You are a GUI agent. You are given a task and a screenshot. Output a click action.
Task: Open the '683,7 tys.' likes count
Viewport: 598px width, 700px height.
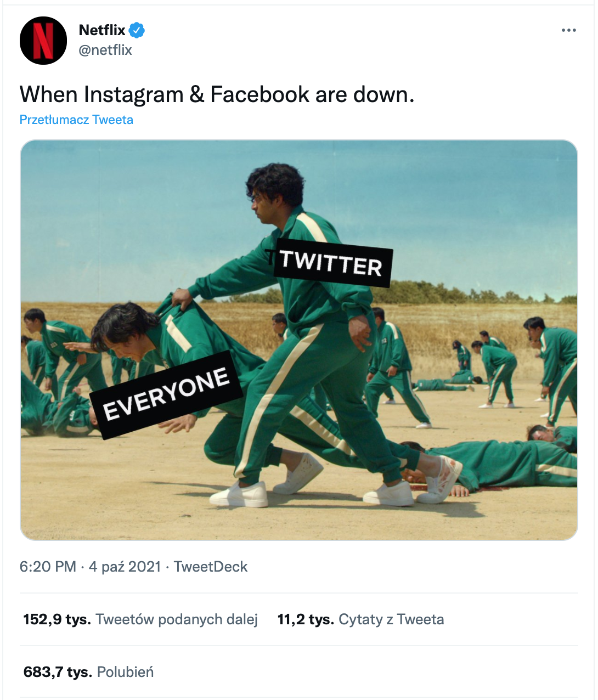[x=58, y=672]
